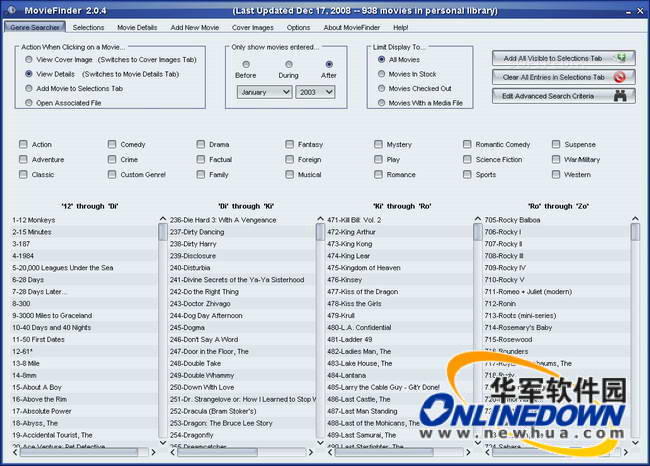The image size is (650, 466).
Task: Select '705-Rocky Balboa' movie entry
Action: [x=557, y=220]
